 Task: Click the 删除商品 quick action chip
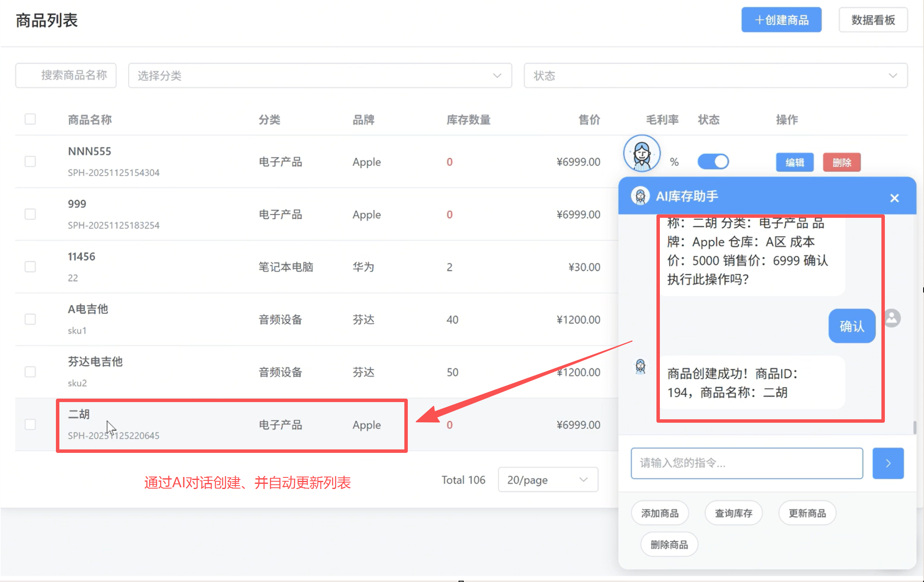tap(668, 544)
